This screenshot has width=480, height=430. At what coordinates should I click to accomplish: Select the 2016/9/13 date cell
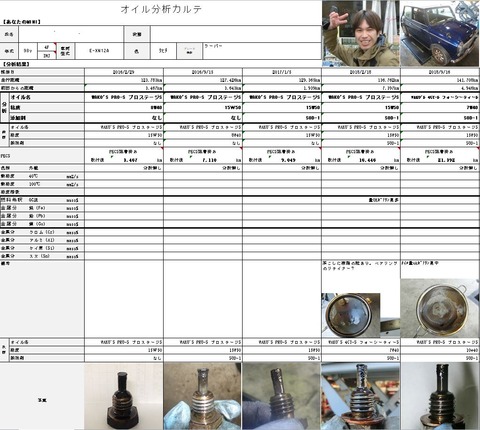[203, 72]
